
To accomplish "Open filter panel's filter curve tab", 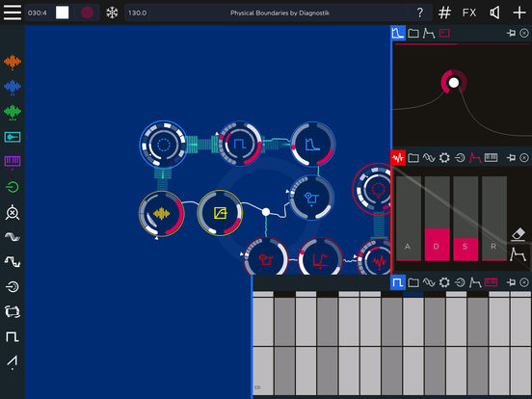I will tap(398, 33).
